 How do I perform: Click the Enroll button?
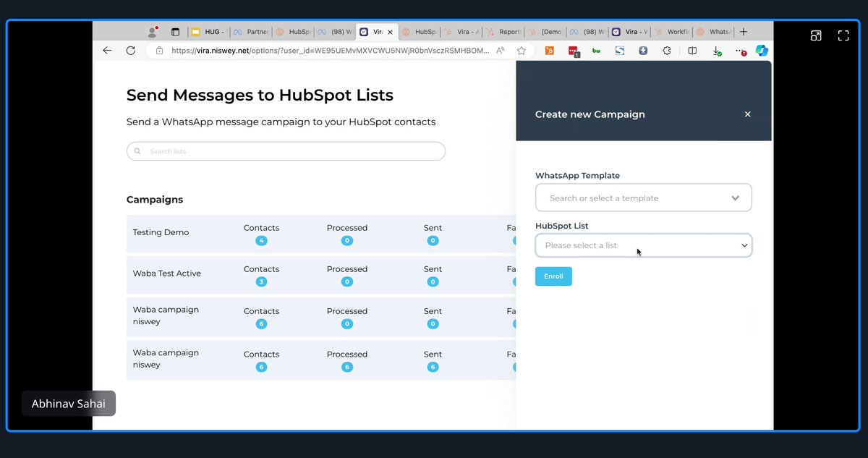(x=553, y=276)
